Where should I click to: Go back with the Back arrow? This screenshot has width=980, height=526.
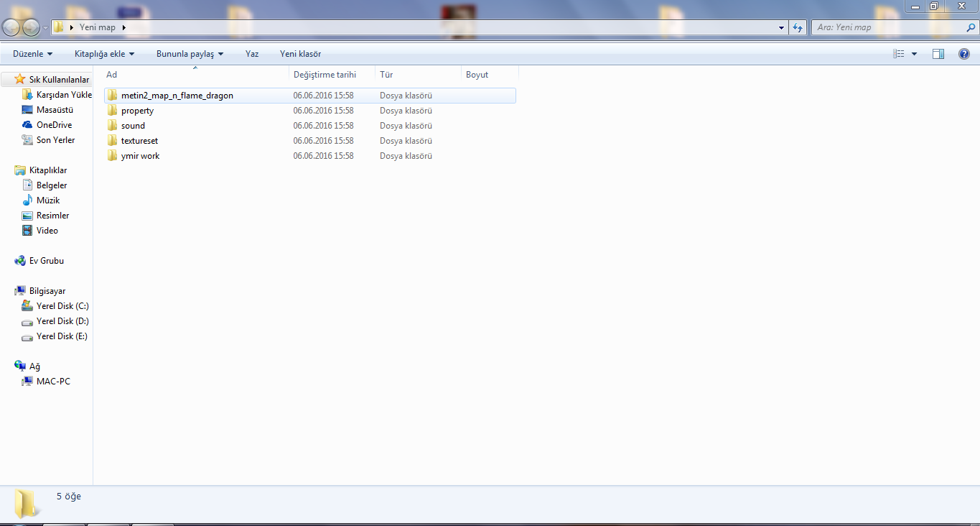(x=11, y=27)
